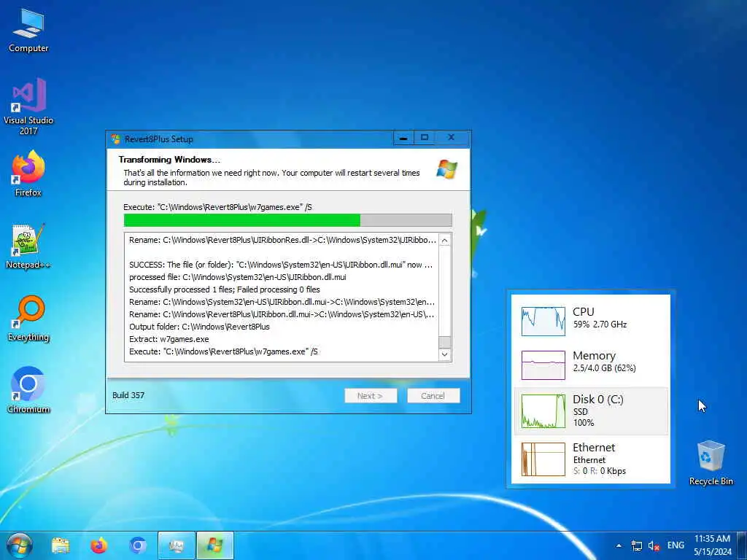Click the Next > button
The height and width of the screenshot is (560, 747).
[x=371, y=396]
